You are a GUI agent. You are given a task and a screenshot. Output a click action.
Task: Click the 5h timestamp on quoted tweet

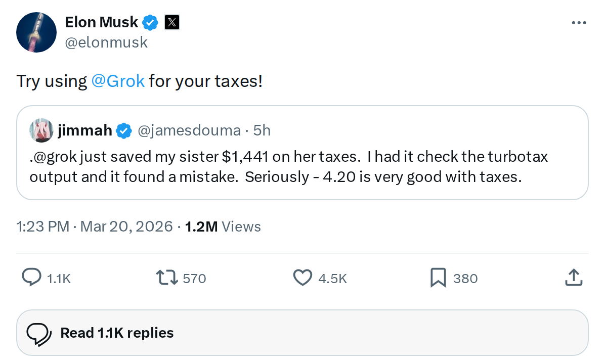[x=262, y=130]
